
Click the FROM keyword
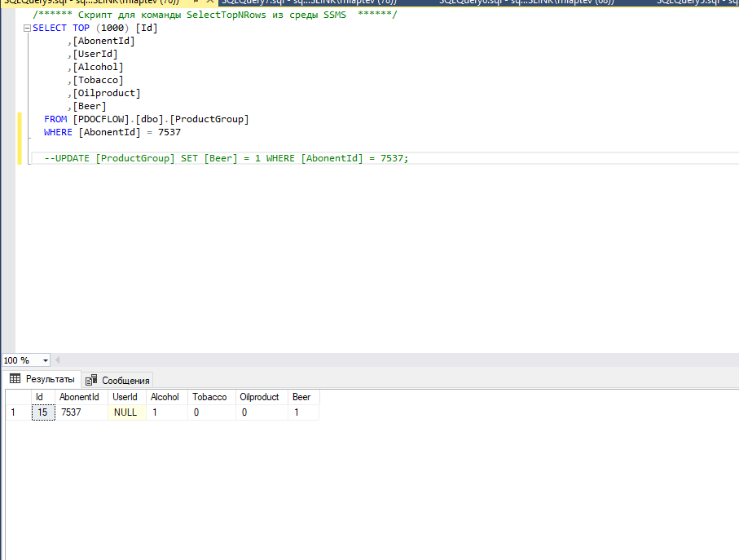coord(55,119)
